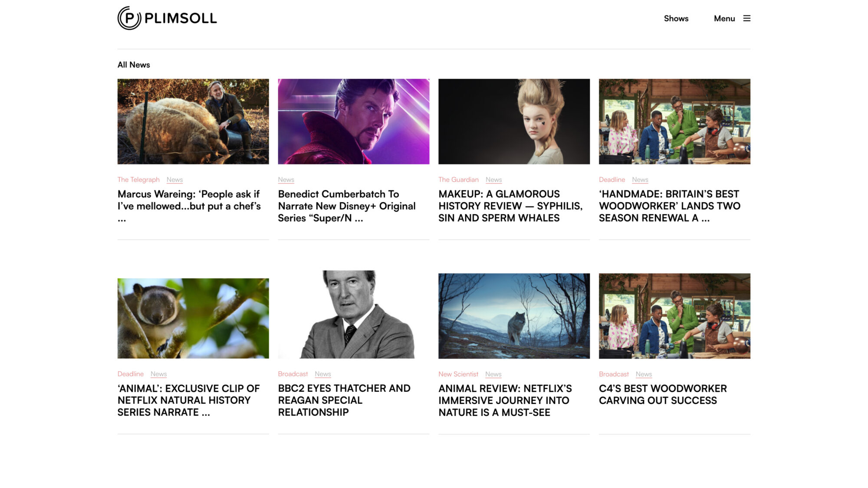Click News tag above Handmade woodworker headline
The height and width of the screenshot is (488, 868).
(x=640, y=180)
